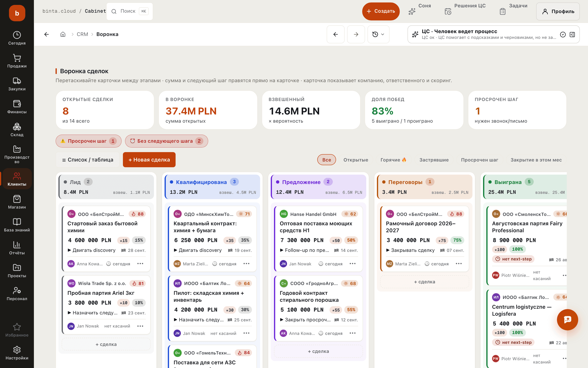
Task: Open the Соня assistant
Action: pos(420,11)
